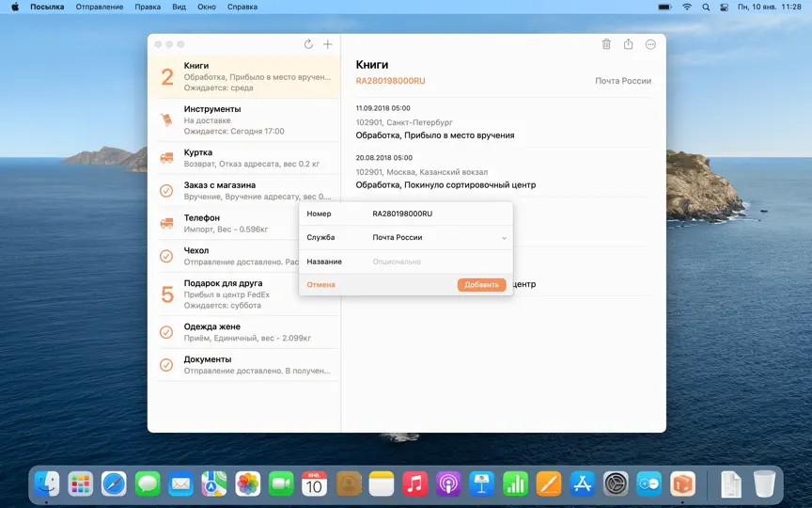Click the delivered checkmark icon beside Документы
This screenshot has width=812, height=508.
[166, 365]
